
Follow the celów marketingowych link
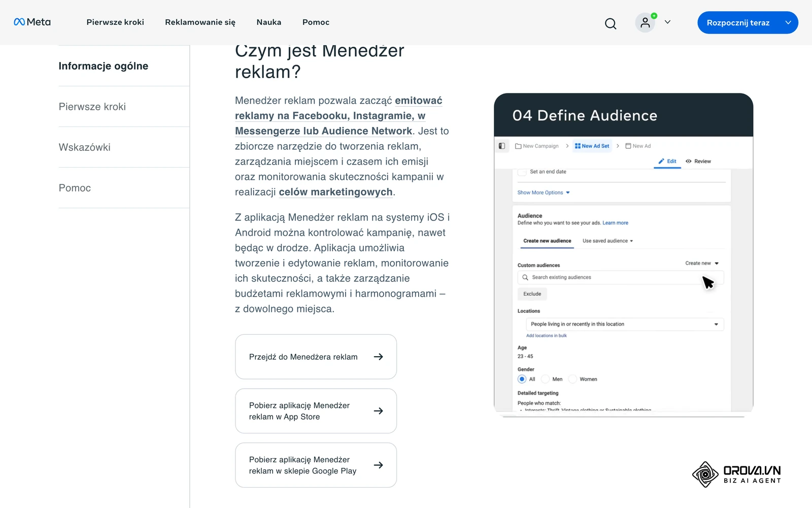point(335,192)
